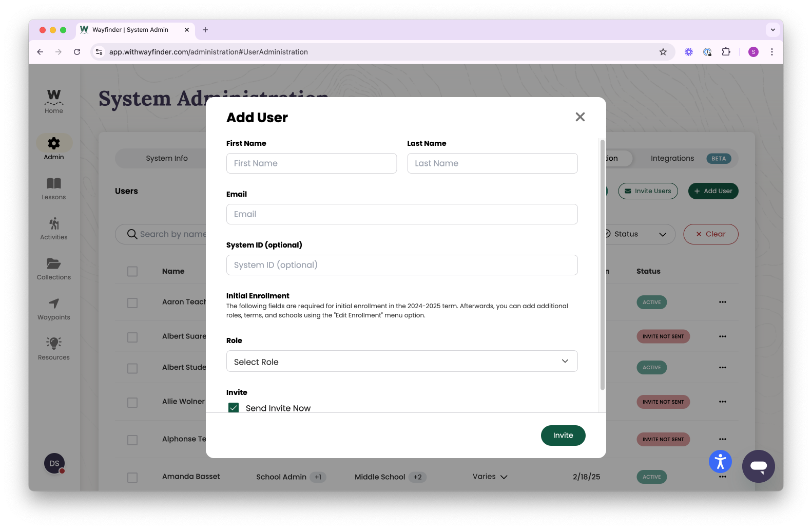Open row actions for Aaron Teach

tap(723, 302)
